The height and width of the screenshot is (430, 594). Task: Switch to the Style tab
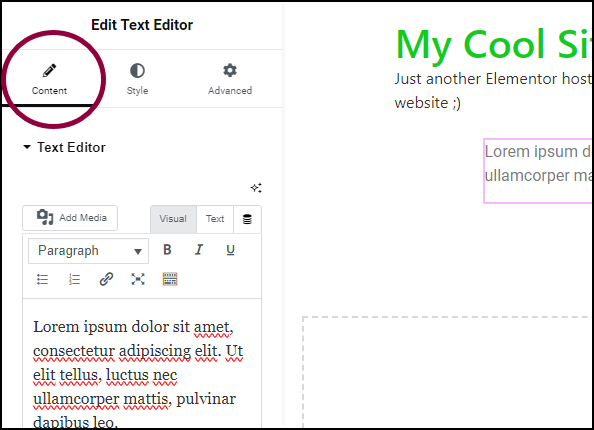pos(137,79)
